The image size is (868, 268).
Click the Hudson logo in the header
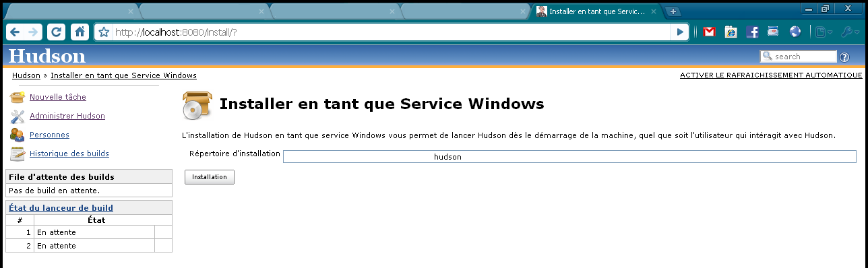[x=47, y=56]
